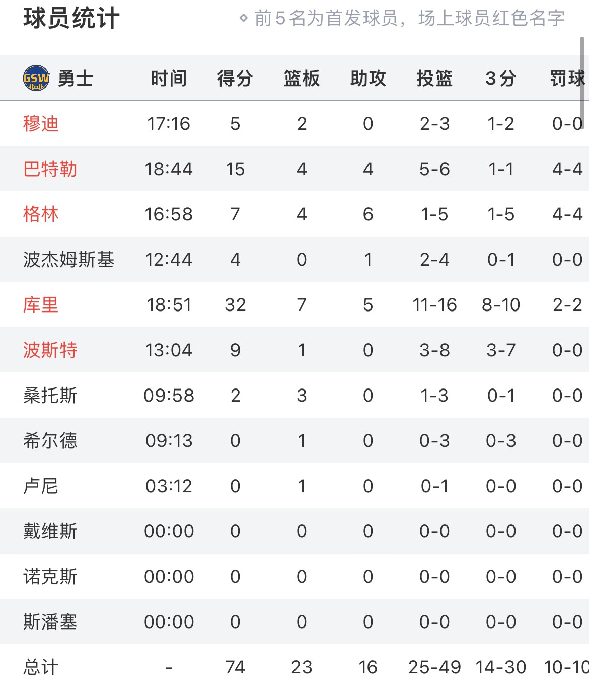Tap the 3分 column header

tap(501, 79)
